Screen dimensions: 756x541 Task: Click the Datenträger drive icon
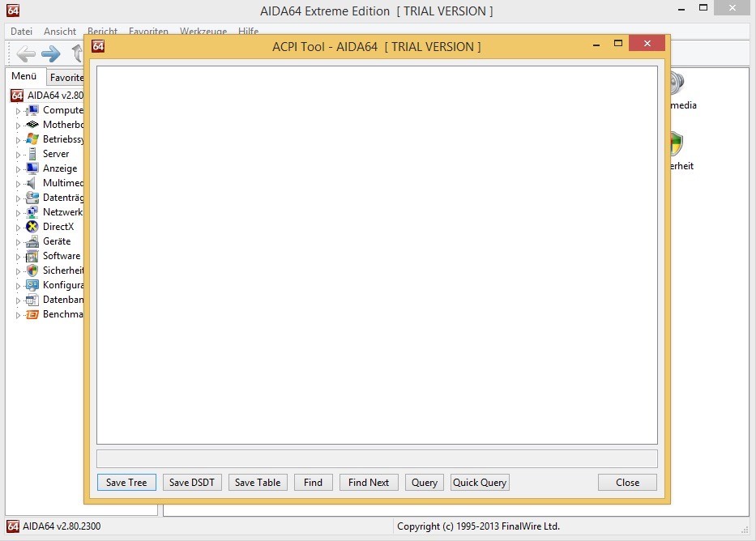(32, 198)
